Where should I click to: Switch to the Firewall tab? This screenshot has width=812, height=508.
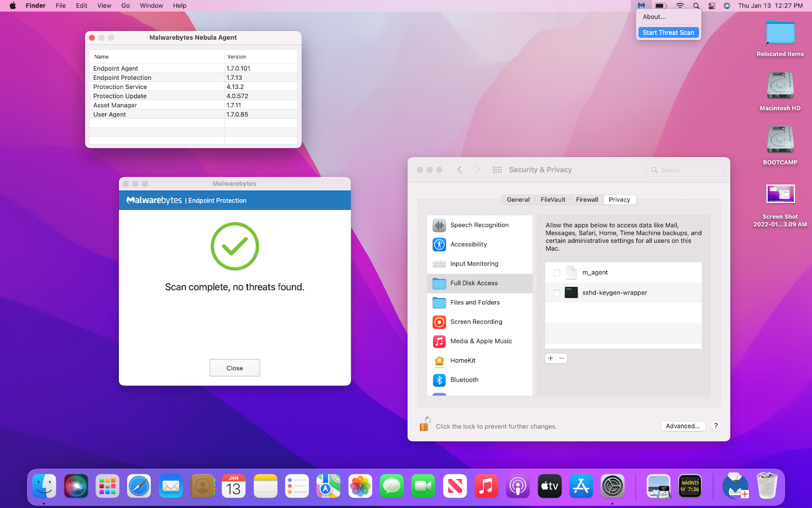[x=587, y=200]
